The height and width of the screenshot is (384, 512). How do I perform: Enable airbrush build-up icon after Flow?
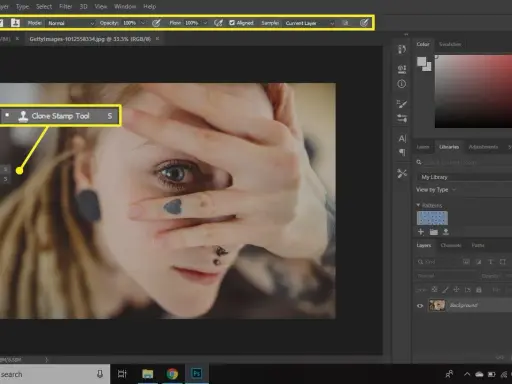(x=218, y=23)
